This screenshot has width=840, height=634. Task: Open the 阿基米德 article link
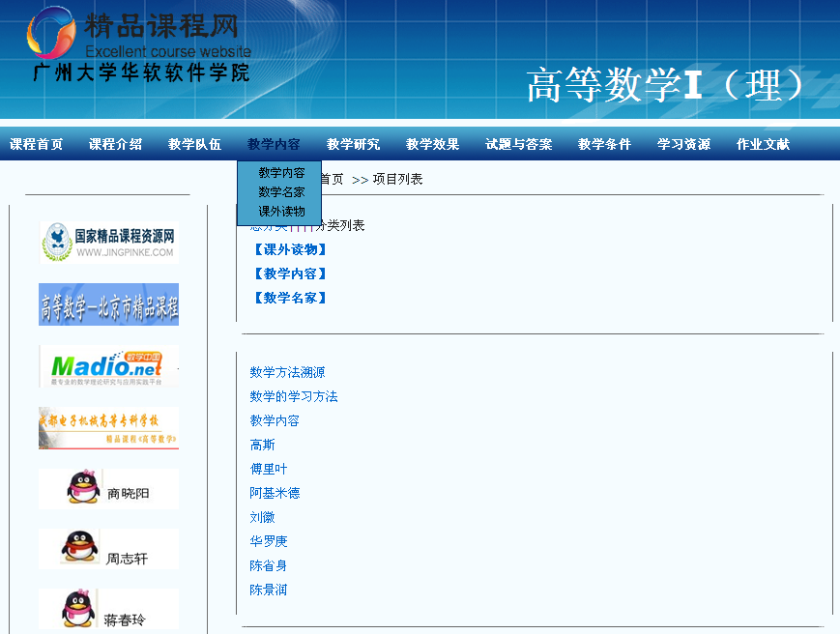point(275,493)
